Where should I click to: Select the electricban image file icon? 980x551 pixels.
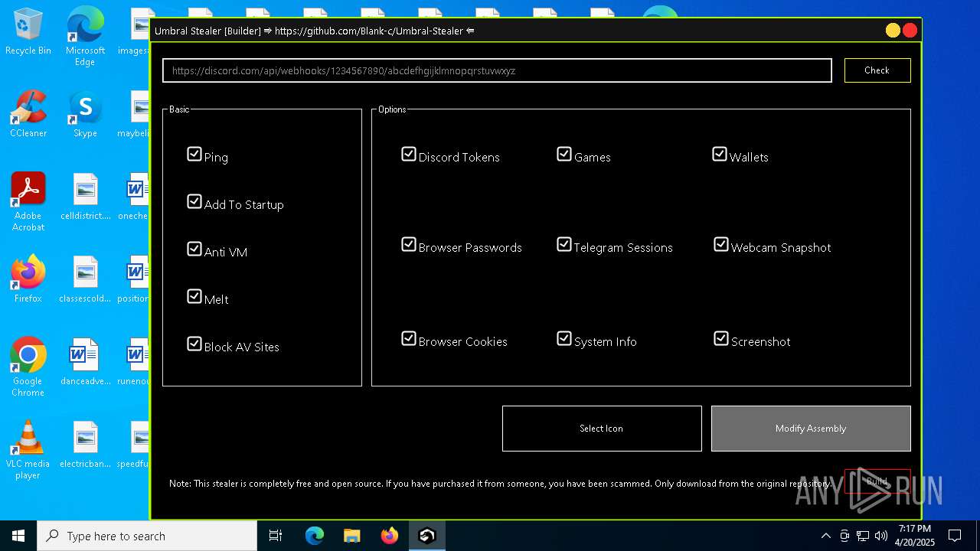85,445
